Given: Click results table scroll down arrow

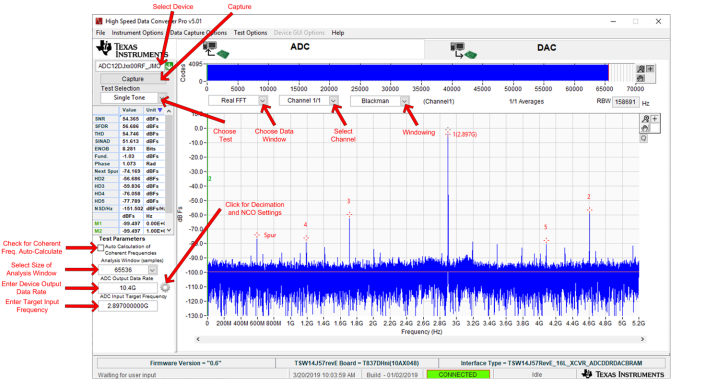Looking at the screenshot, I should pos(169,230).
